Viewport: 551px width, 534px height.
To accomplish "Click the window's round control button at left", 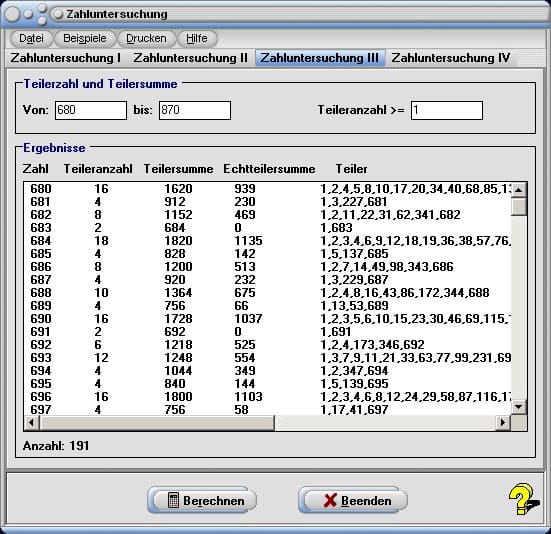I will pos(12,14).
